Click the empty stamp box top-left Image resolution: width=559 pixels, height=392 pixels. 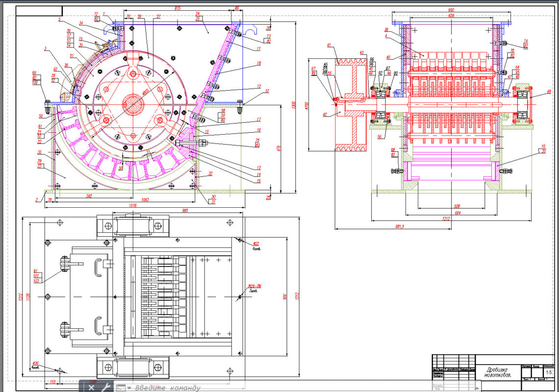coord(39,11)
